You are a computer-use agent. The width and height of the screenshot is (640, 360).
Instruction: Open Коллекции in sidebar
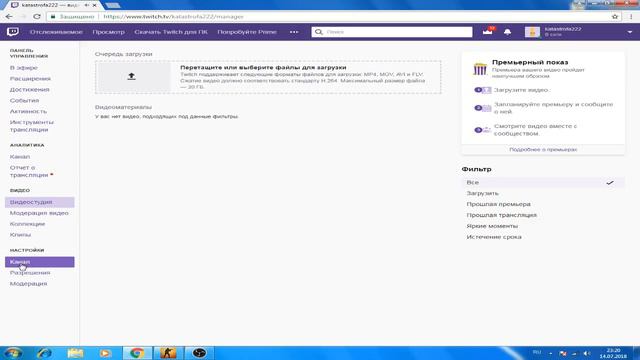coord(27,224)
